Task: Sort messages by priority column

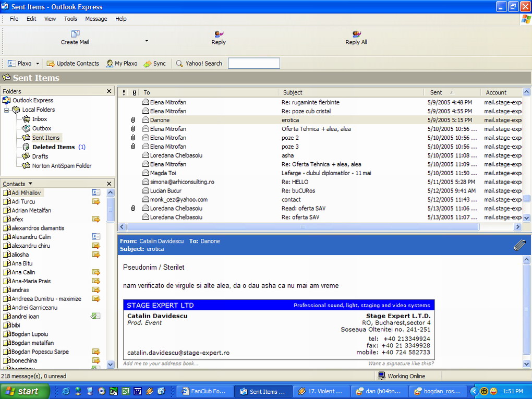Action: tap(124, 92)
